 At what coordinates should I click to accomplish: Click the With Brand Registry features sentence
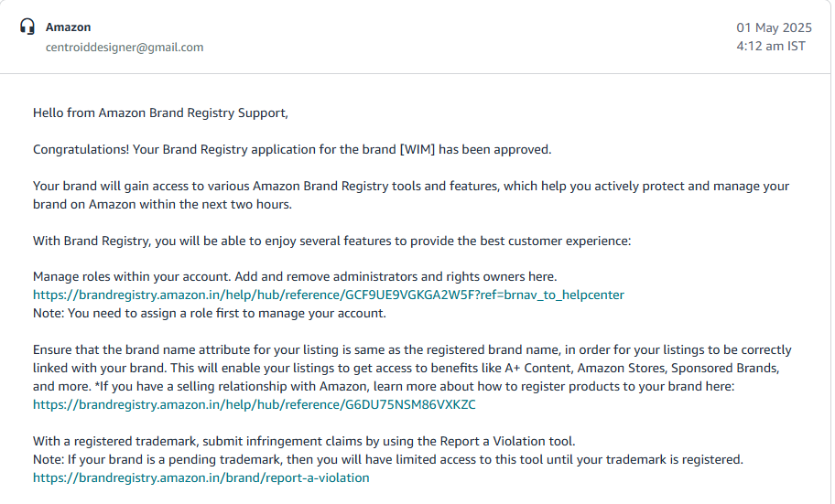(x=331, y=241)
